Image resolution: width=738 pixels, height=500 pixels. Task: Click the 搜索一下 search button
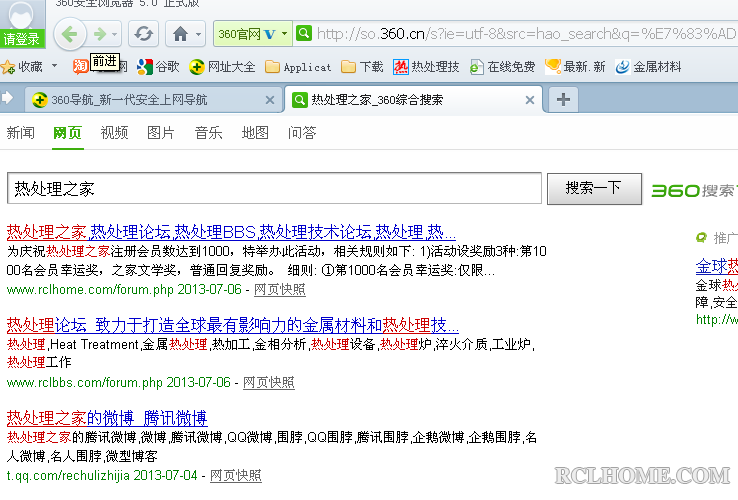click(x=594, y=188)
